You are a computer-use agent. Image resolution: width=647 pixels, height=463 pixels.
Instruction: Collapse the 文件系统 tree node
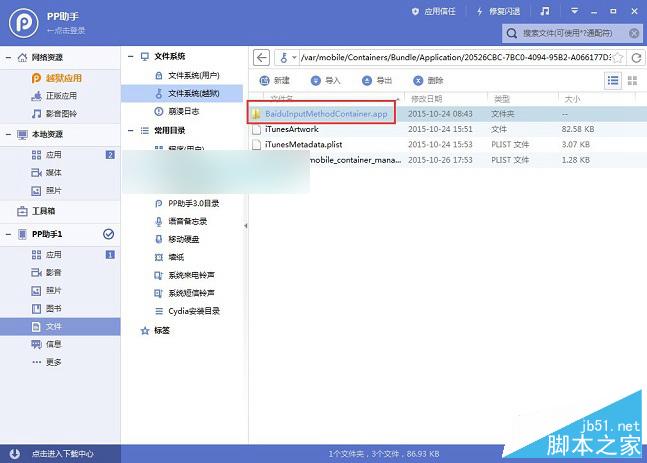tap(131, 56)
